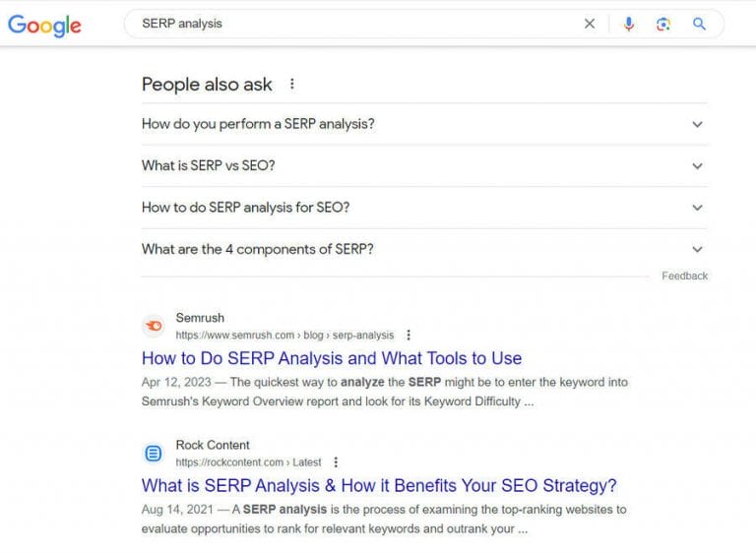Click the blue search magnifier icon
The width and height of the screenshot is (756, 554).
tap(699, 24)
